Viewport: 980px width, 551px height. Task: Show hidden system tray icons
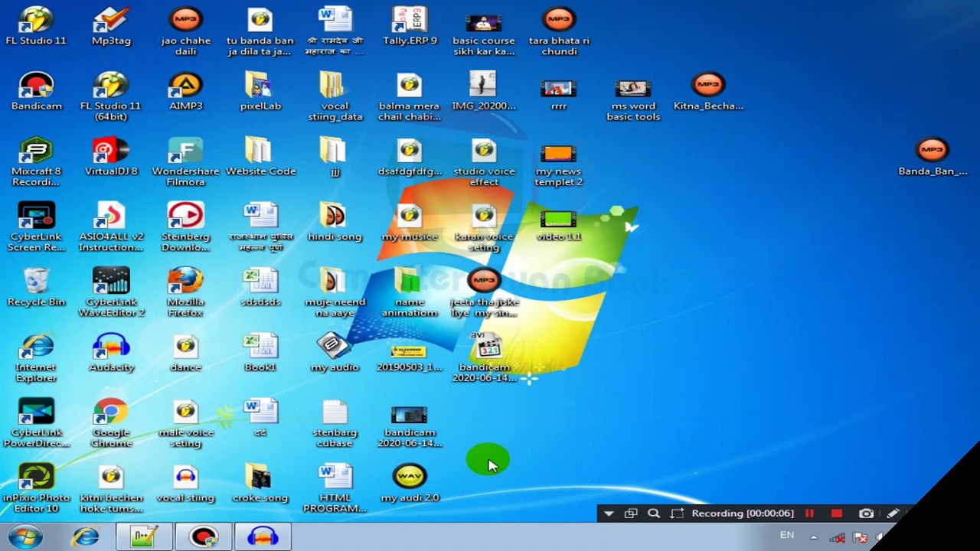coord(813,537)
